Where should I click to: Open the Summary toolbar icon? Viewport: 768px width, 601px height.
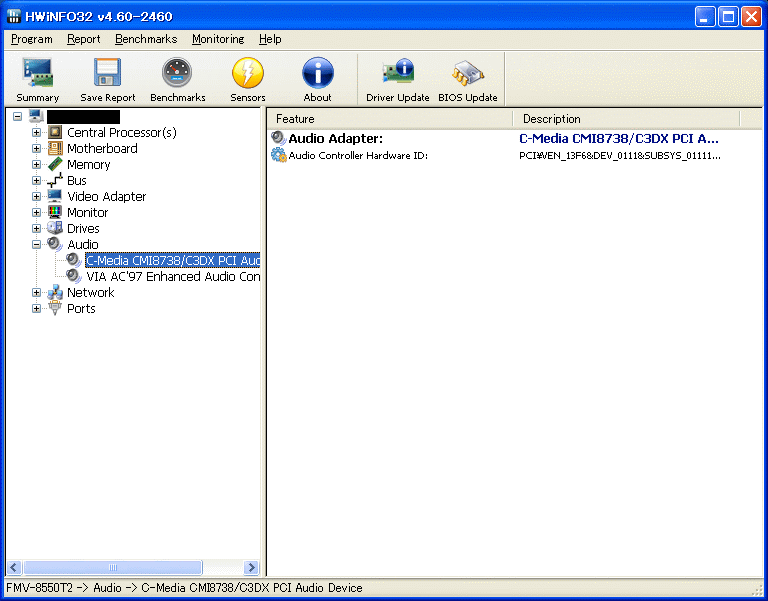coord(38,74)
